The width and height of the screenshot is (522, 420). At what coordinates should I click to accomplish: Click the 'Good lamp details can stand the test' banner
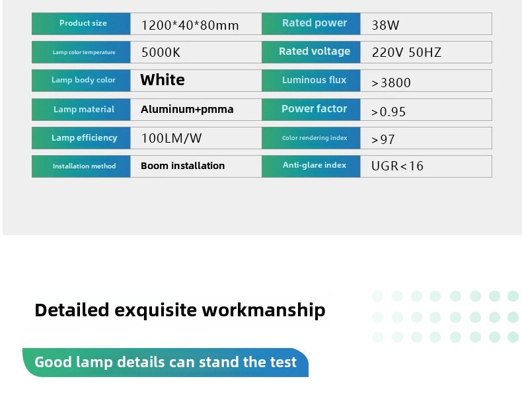(165, 363)
